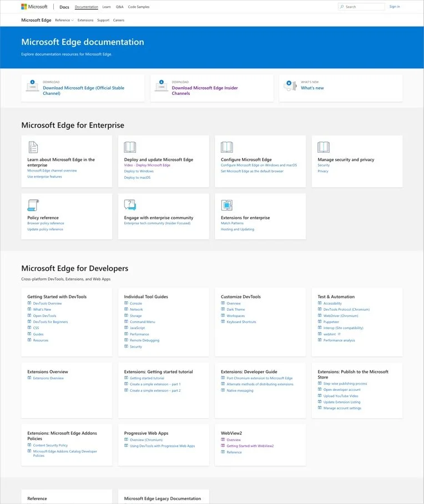Open the What's new link
424x504 pixels.
coord(312,88)
